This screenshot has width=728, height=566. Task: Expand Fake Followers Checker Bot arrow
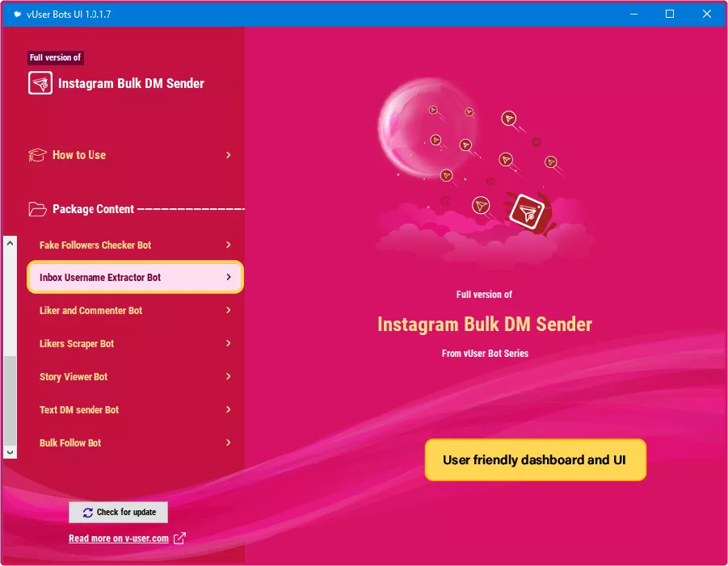coord(228,245)
